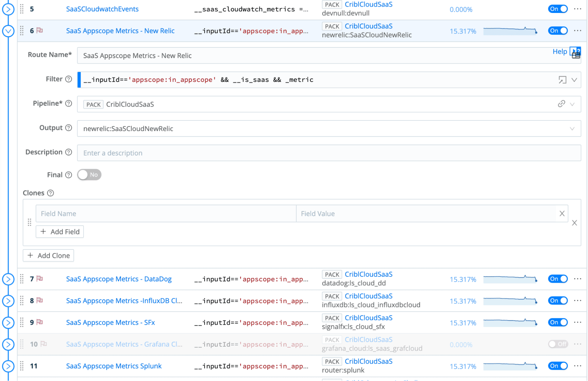Click the Clones help icon
Viewport: 588px width, 381px height.
pyautogui.click(x=51, y=193)
